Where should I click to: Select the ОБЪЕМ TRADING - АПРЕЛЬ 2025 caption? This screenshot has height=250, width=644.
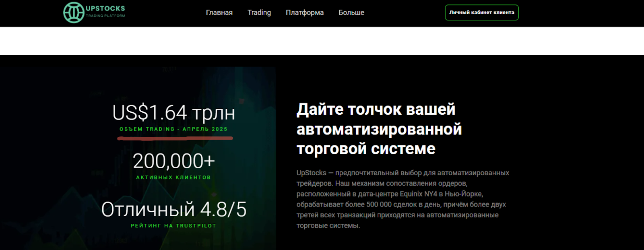[x=173, y=129]
